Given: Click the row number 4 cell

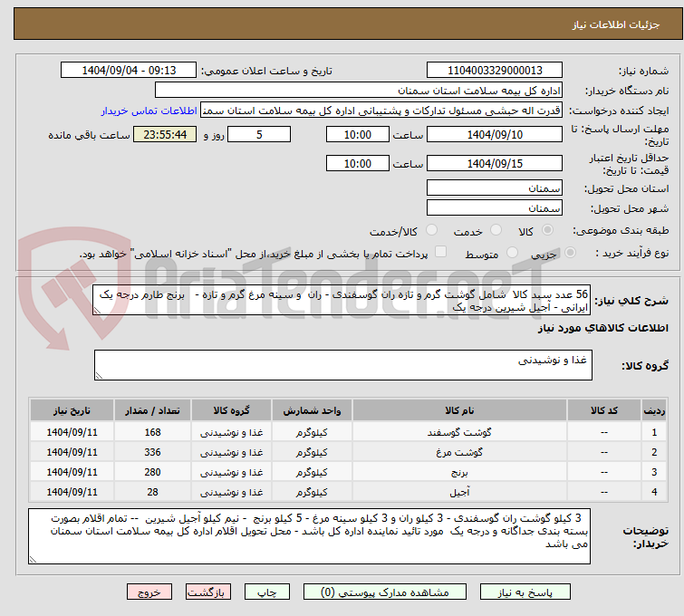Looking at the screenshot, I should pos(654,492).
